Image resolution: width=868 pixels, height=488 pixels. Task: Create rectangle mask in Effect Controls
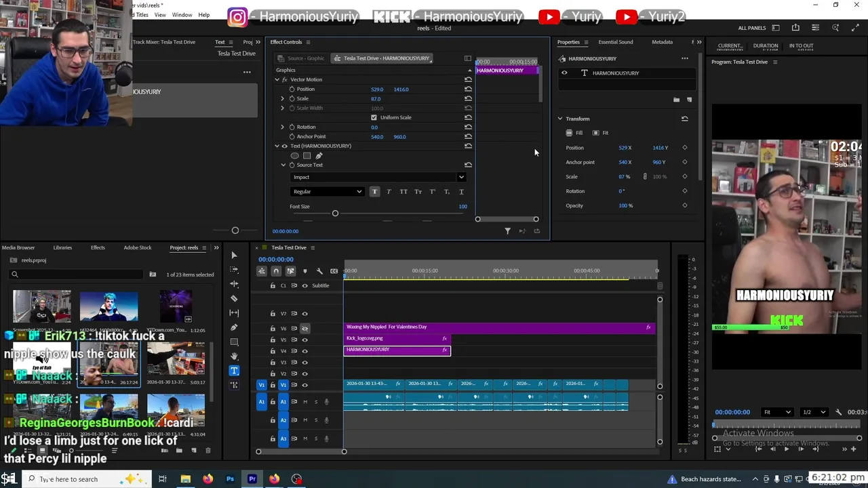point(307,156)
